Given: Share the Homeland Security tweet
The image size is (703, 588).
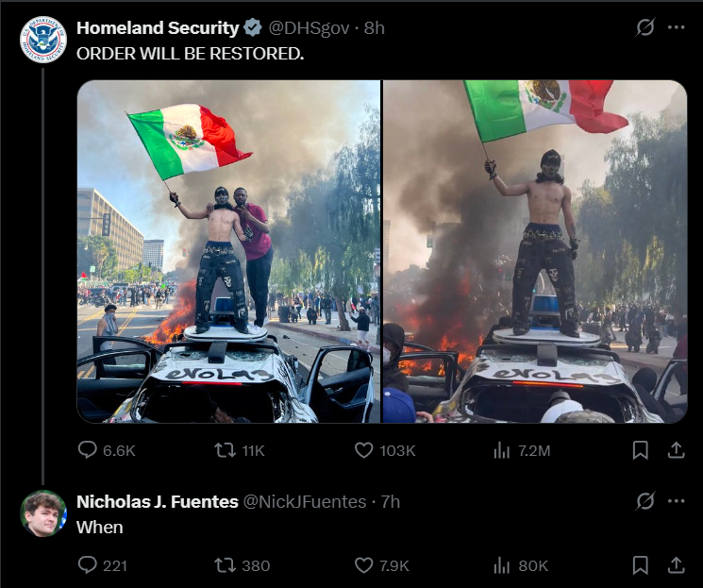Looking at the screenshot, I should coord(676,450).
